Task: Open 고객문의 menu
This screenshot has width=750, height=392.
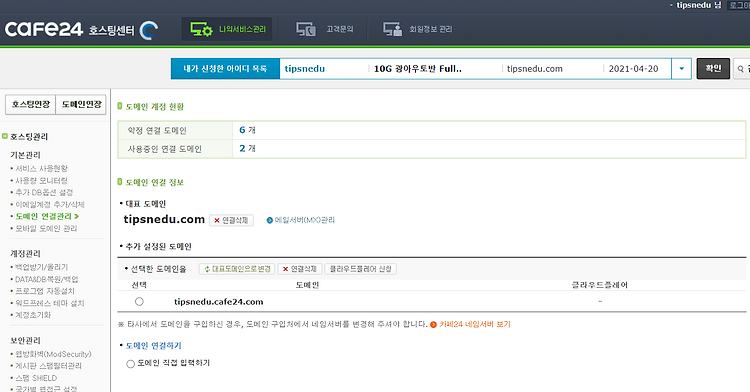Action: coord(325,29)
